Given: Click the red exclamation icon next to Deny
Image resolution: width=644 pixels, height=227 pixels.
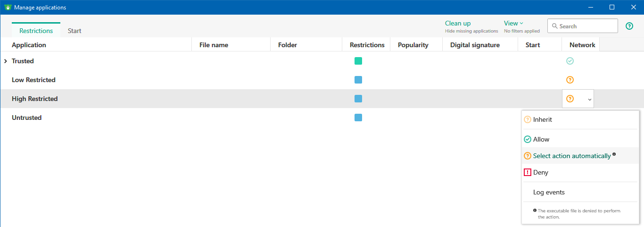Looking at the screenshot, I should click(528, 172).
